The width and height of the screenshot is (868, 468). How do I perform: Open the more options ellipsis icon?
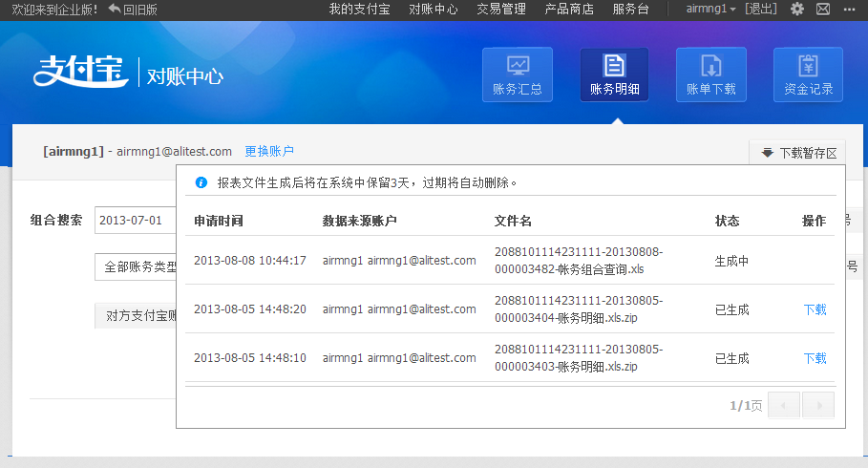coord(850,9)
